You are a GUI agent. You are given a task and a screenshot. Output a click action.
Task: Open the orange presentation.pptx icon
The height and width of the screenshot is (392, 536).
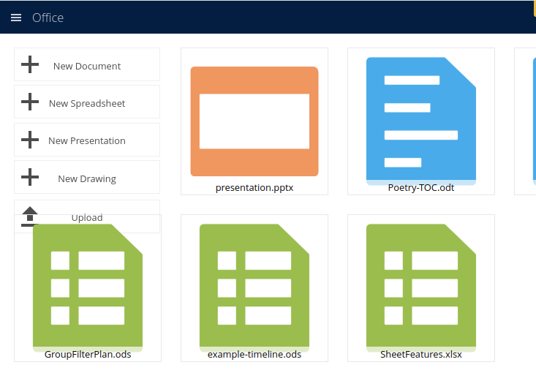point(254,121)
